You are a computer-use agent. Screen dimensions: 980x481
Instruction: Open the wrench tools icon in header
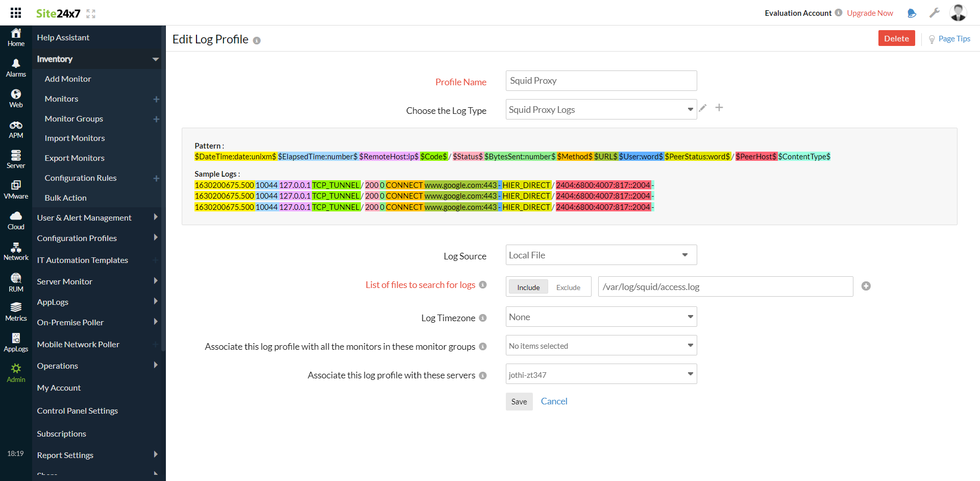click(x=934, y=13)
